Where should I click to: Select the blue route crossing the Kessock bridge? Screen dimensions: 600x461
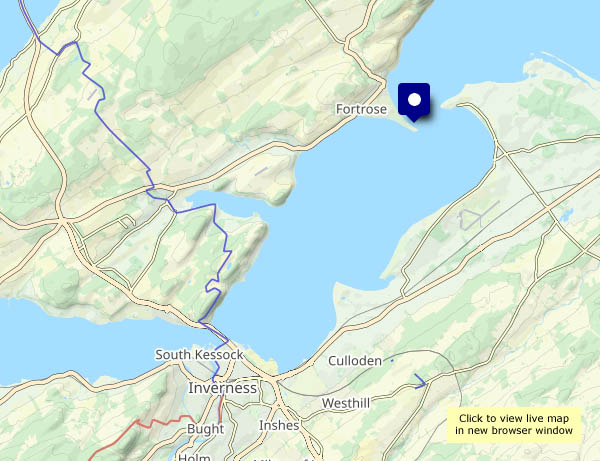[214, 332]
